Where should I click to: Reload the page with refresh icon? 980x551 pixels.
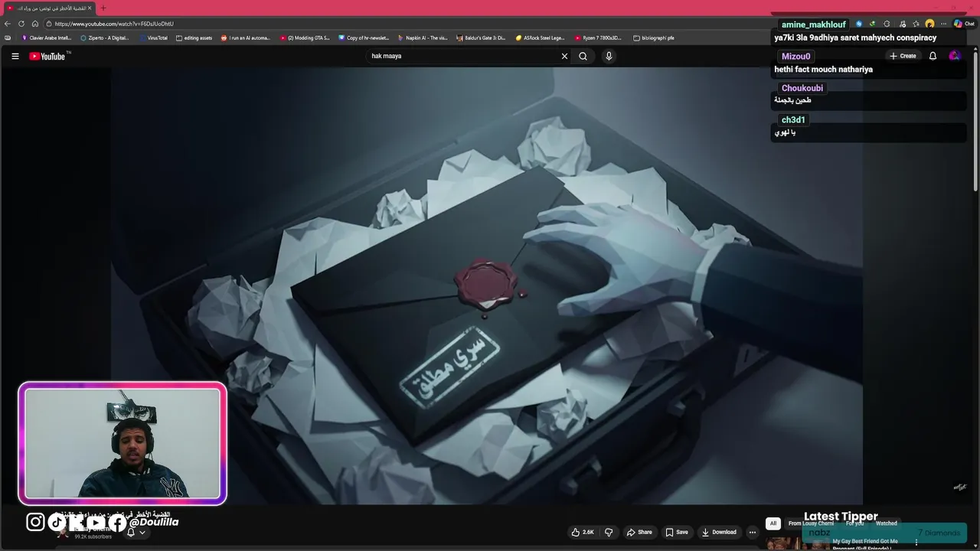pos(21,24)
